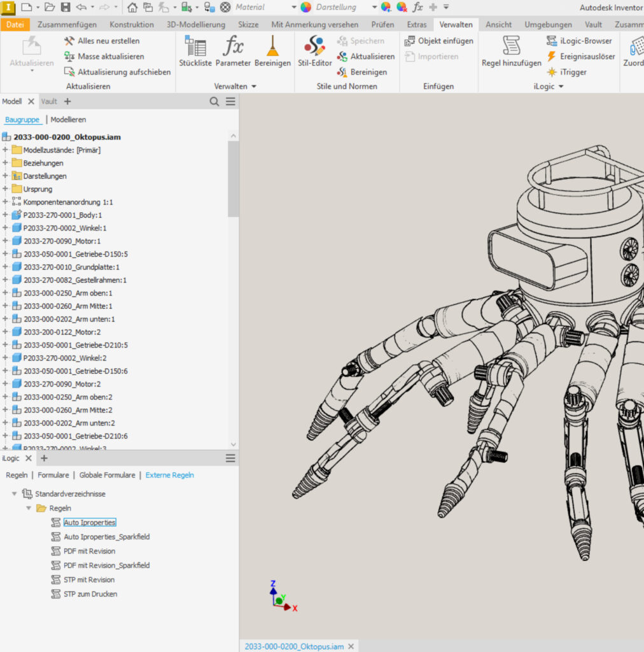Open the Skizze ribbon tab
This screenshot has width=644, height=652.
coord(248,25)
